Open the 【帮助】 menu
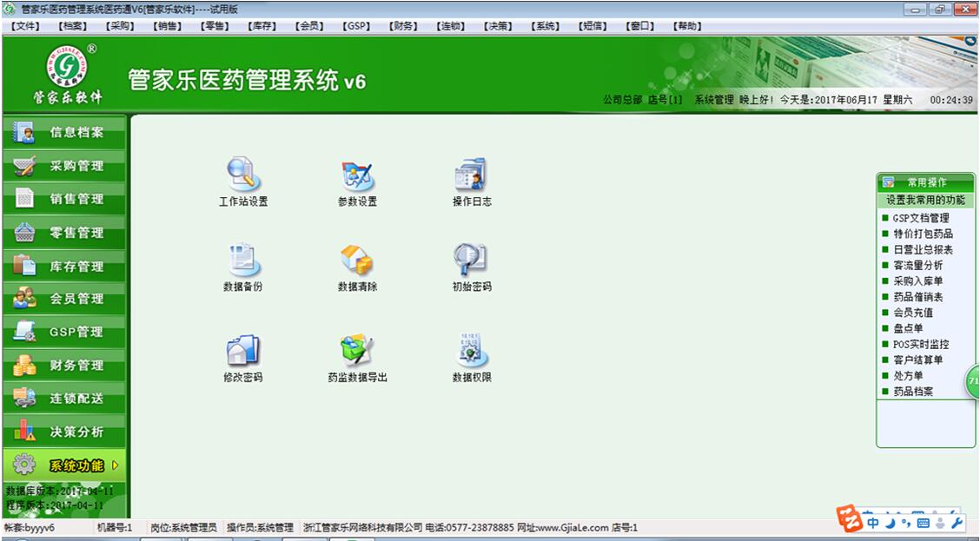This screenshot has height=541, width=980. (x=687, y=26)
